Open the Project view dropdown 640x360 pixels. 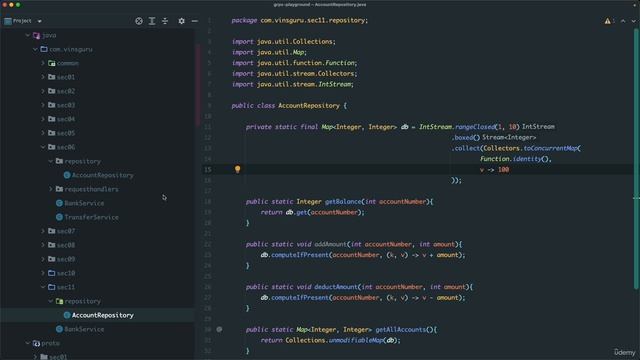39,21
